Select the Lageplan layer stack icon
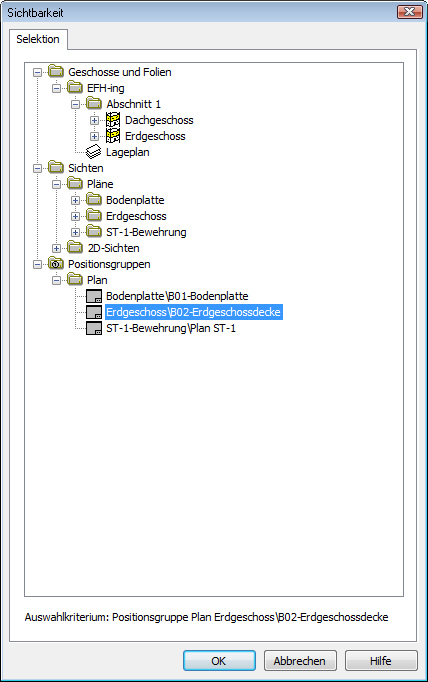The height and width of the screenshot is (682, 428). [x=94, y=152]
